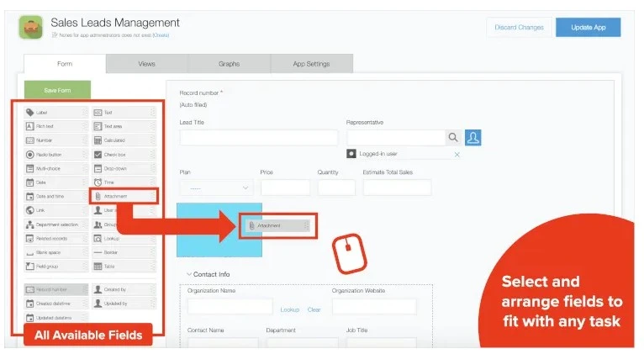Image resolution: width=644 pixels, height=354 pixels.
Task: Click the Clear link beside Organization Name
Action: tap(314, 309)
